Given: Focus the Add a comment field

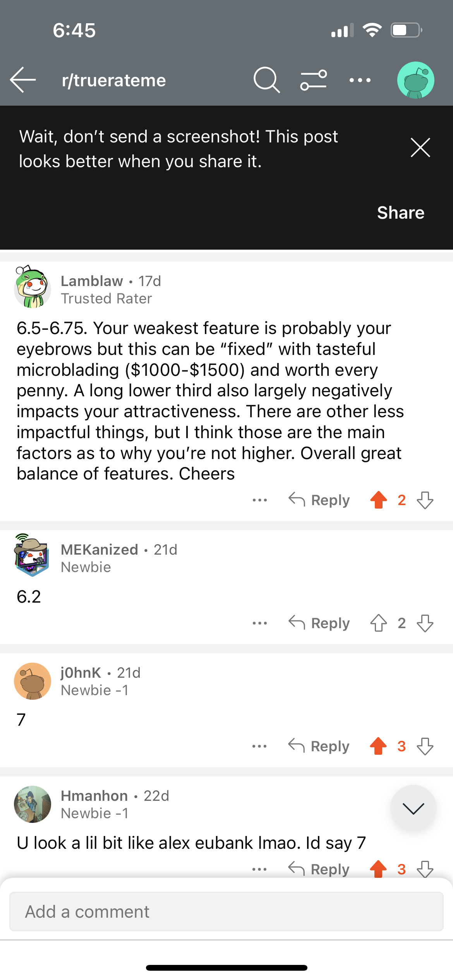Looking at the screenshot, I should tap(226, 911).
